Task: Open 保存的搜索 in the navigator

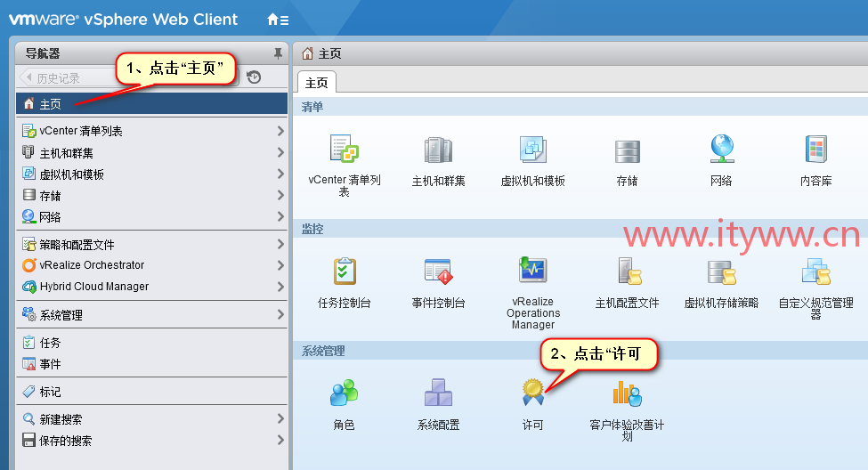Action: coord(151,440)
